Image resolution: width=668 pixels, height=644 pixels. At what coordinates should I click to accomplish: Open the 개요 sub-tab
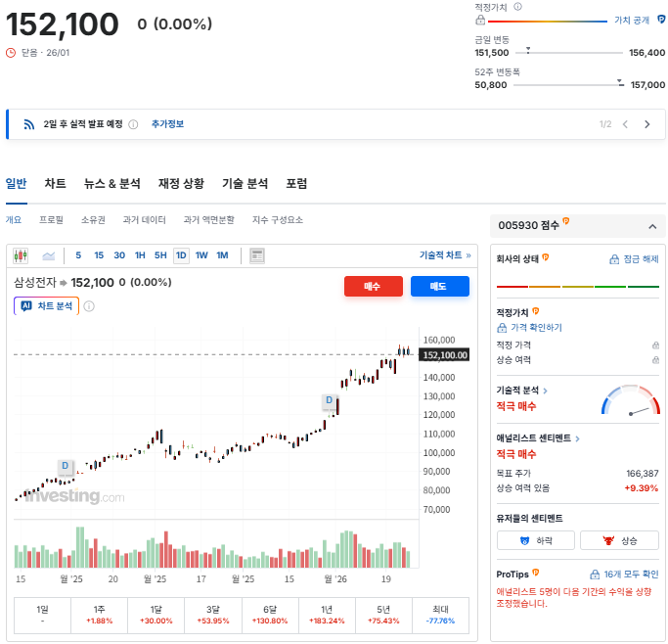point(14,220)
